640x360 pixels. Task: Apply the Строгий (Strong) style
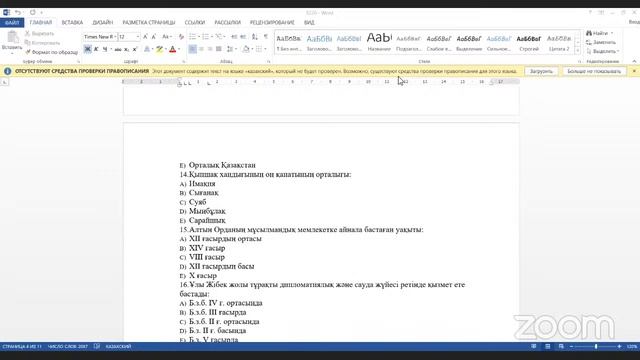[529, 42]
